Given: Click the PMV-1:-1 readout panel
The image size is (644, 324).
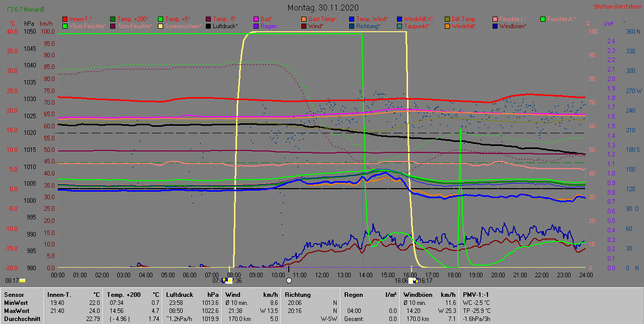Looking at the screenshot, I should [477, 294].
